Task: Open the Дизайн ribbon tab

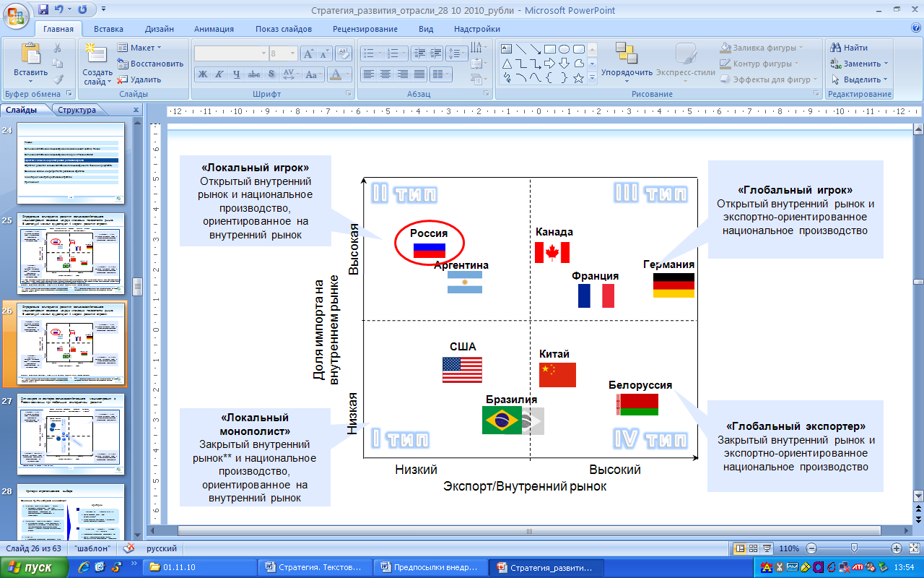Action: point(159,29)
